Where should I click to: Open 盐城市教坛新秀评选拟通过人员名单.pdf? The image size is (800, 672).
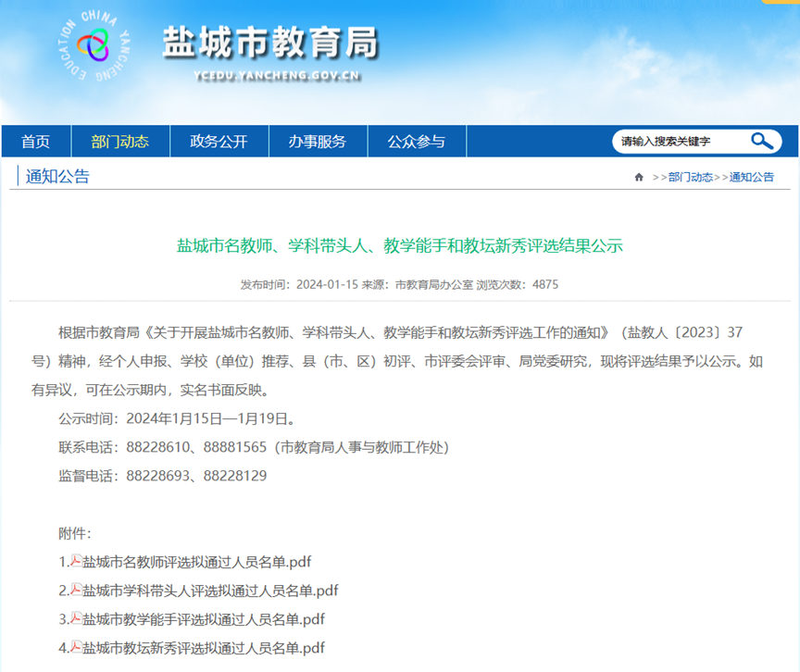203,648
